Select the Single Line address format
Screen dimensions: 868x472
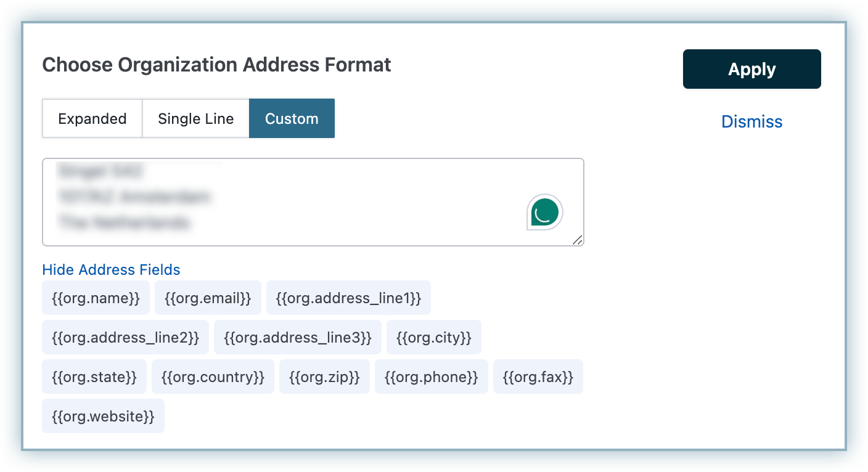(196, 119)
